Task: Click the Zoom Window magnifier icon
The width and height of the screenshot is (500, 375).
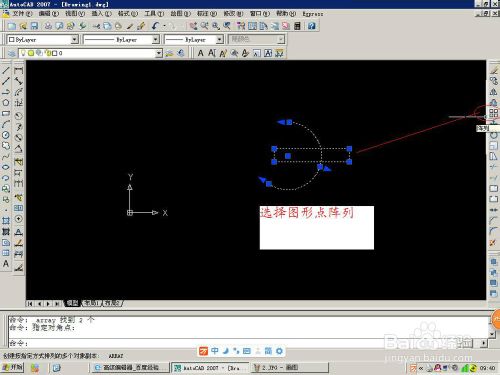Action: pyautogui.click(x=216, y=26)
